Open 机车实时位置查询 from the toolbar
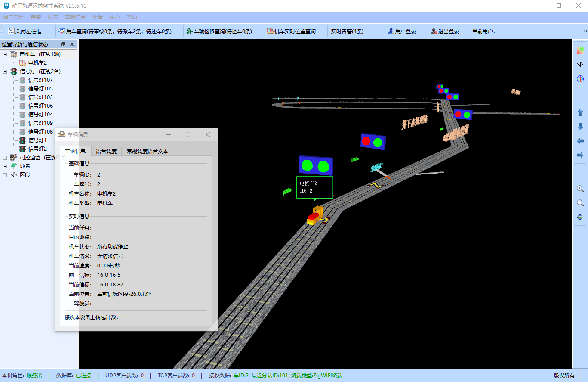The width and height of the screenshot is (588, 382). pos(291,31)
